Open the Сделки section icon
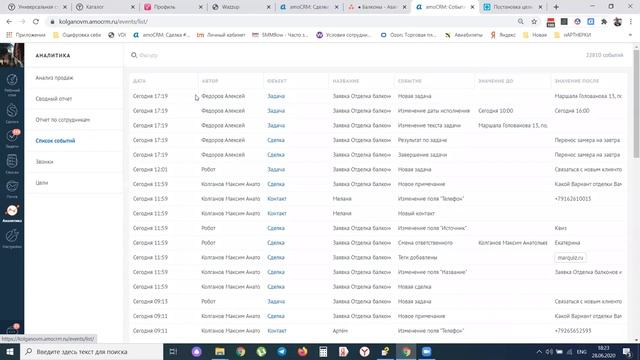The width and height of the screenshot is (640, 360). (x=12, y=113)
